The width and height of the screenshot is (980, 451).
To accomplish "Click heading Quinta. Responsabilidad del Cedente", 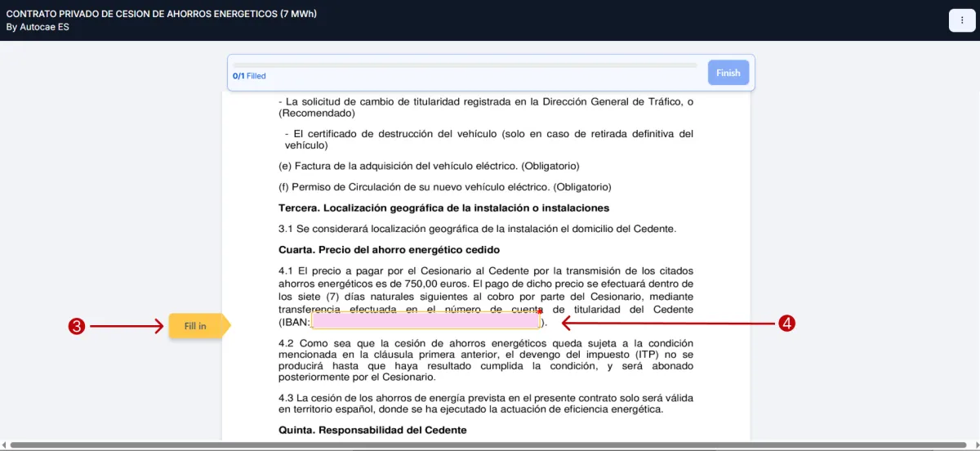I will [372, 430].
